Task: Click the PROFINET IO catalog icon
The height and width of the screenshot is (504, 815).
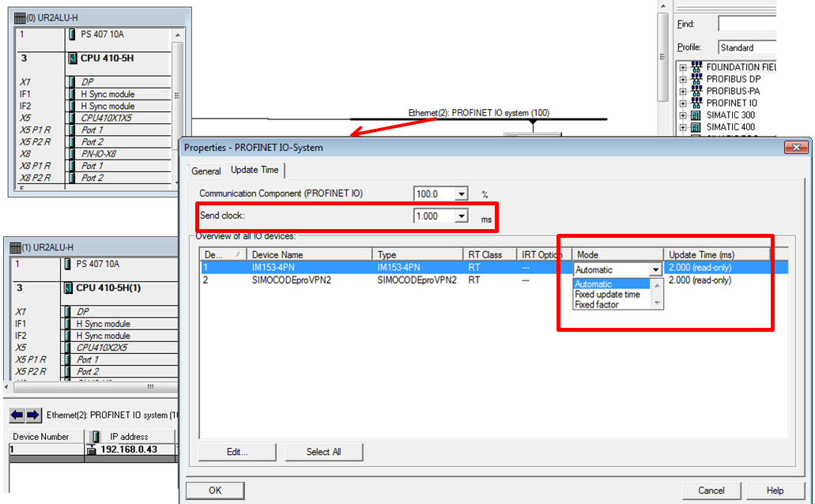Action: click(696, 103)
